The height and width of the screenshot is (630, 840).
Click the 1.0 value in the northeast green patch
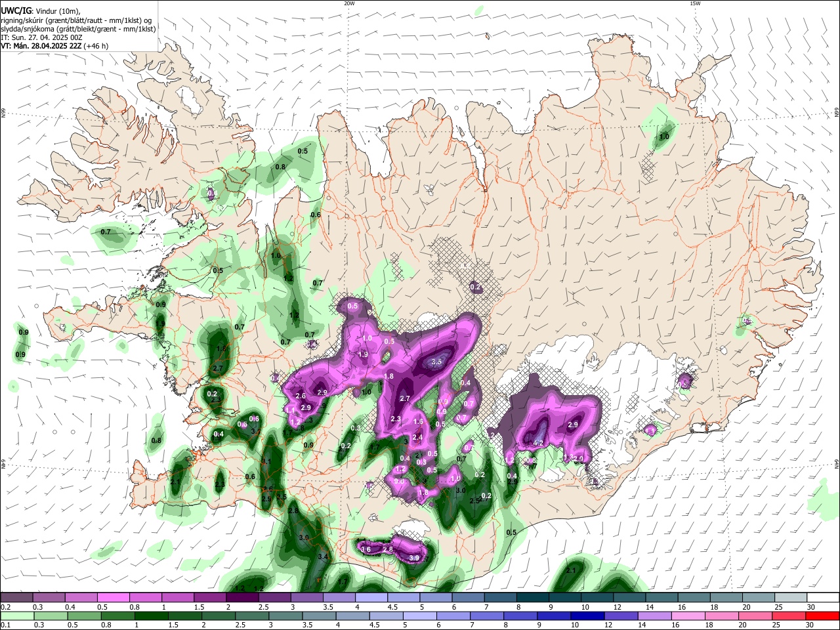pyautogui.click(x=664, y=136)
